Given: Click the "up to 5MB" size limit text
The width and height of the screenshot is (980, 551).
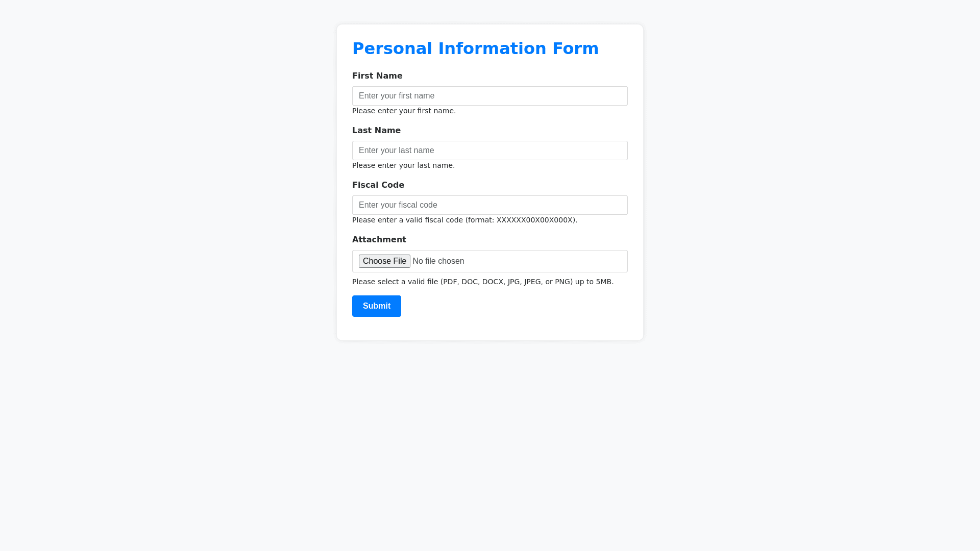Looking at the screenshot, I should (x=594, y=282).
